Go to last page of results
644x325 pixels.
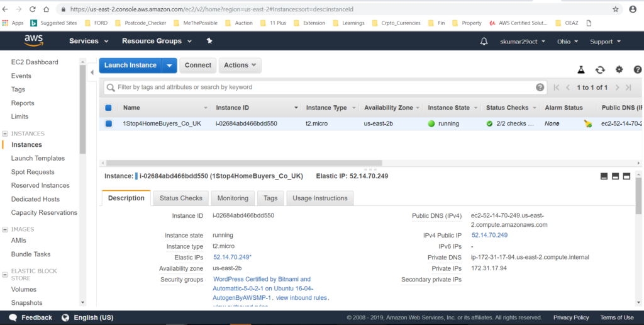628,87
